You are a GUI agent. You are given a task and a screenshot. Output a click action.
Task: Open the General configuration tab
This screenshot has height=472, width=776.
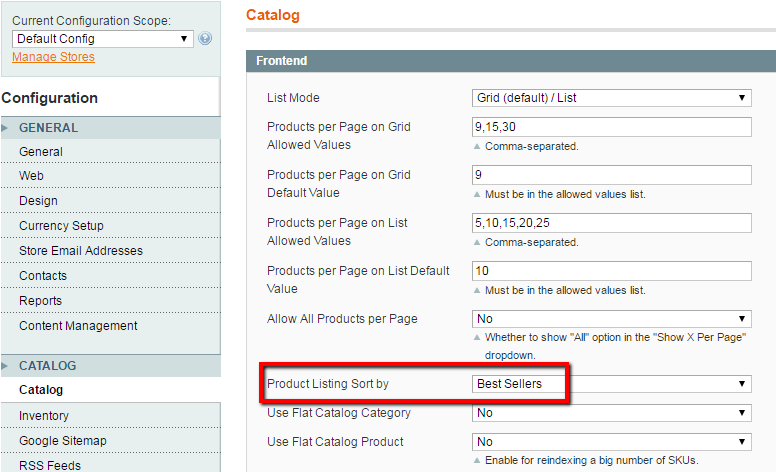click(111, 152)
